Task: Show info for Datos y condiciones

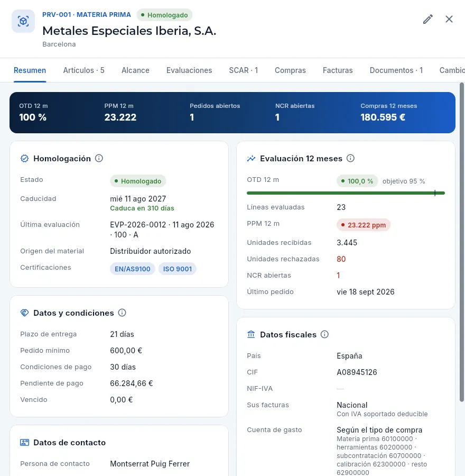Action: [x=122, y=313]
